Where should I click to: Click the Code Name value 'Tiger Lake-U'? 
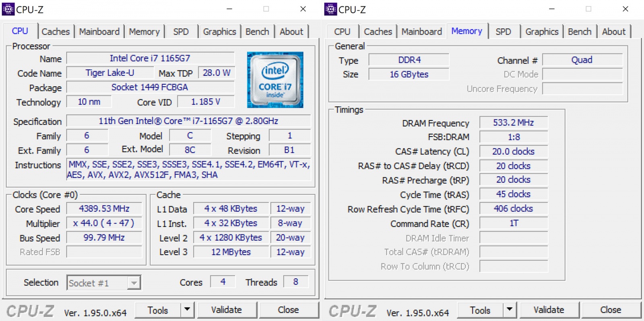(110, 73)
